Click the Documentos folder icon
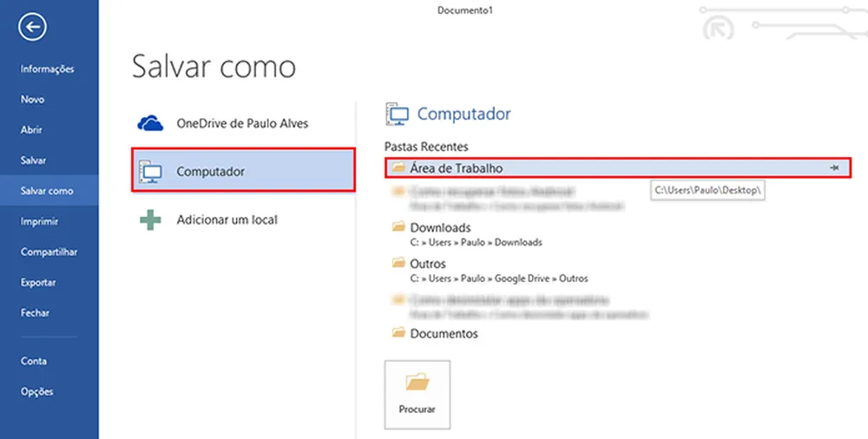 (398, 333)
